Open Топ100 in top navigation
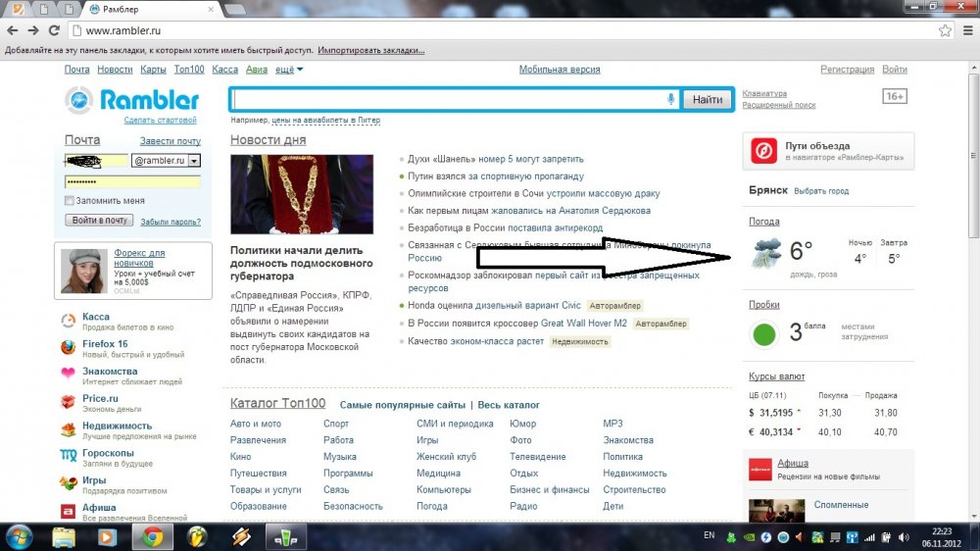Viewport: 980px width, 551px height. 189,70
